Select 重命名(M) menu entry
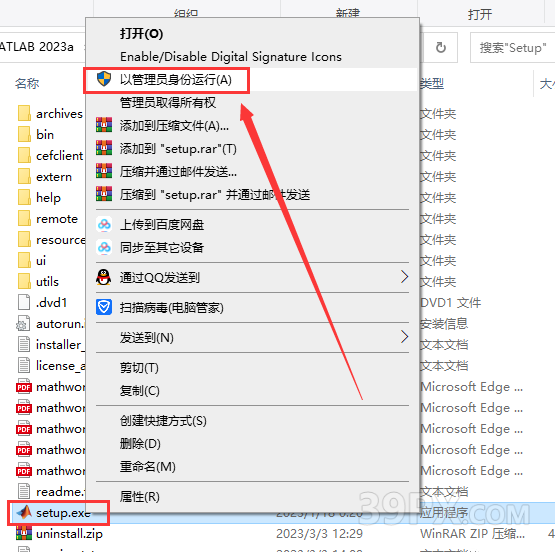555x552 pixels. [x=148, y=467]
